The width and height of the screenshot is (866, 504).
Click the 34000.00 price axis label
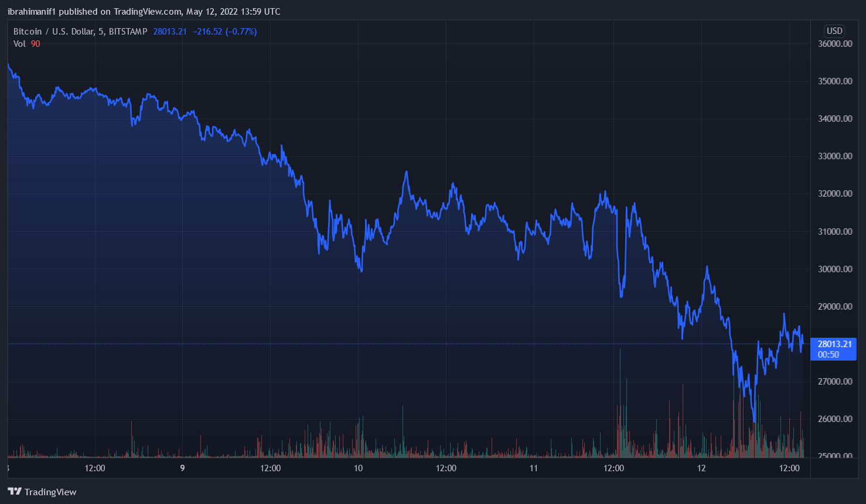coord(835,119)
